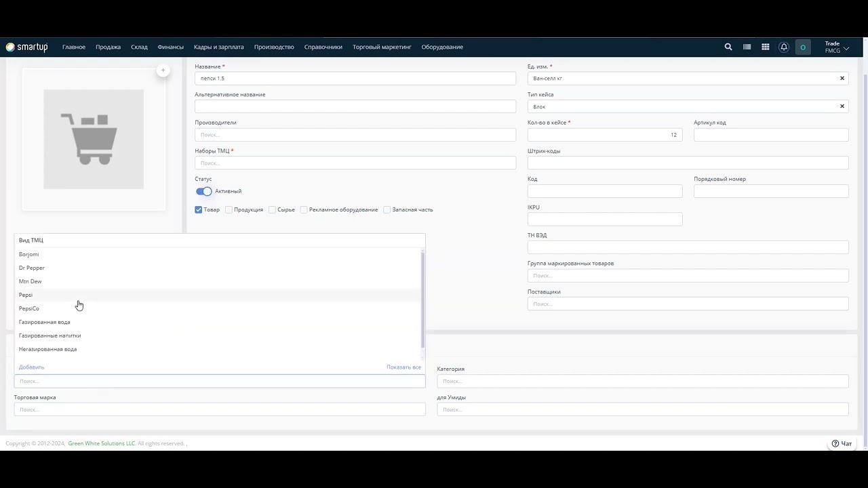Screen dimensions: 868x488
Task: Open the Наборы ТМЦ search dropdown
Action: point(355,163)
